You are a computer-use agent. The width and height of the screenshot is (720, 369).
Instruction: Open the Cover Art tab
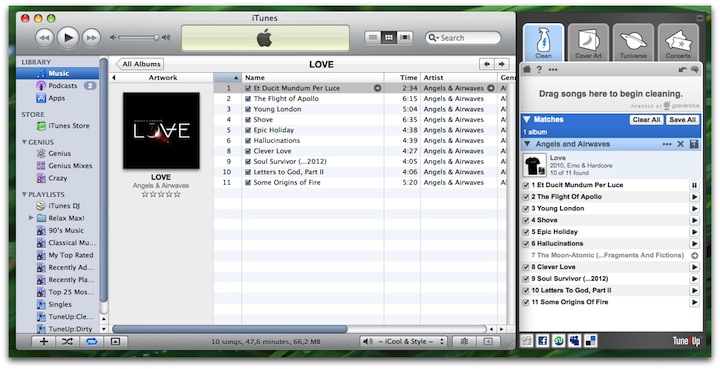[588, 42]
